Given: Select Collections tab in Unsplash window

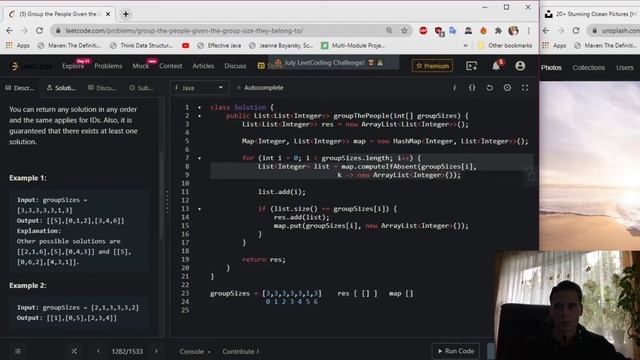Looking at the screenshot, I should tap(589, 68).
